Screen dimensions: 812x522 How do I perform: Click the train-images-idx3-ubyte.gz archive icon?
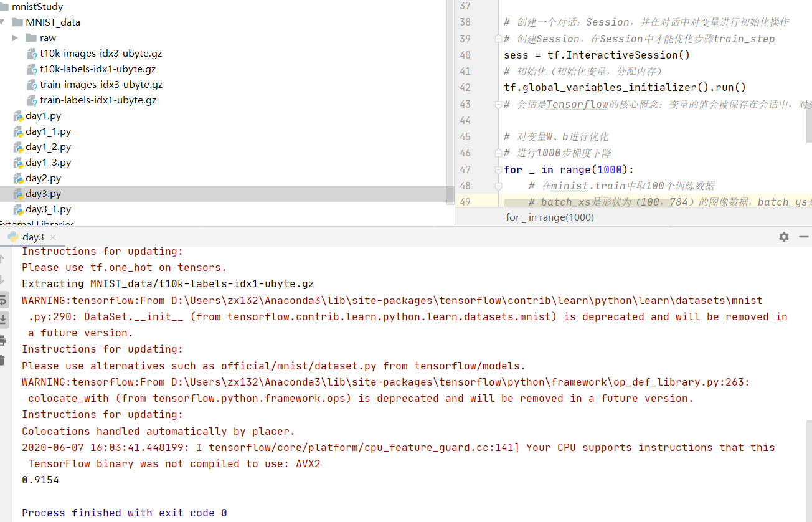[x=32, y=85]
